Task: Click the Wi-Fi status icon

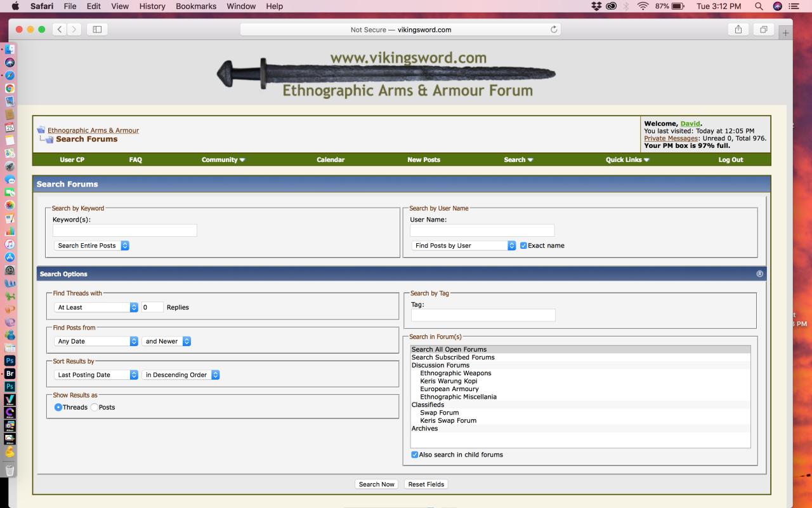Action: click(643, 6)
